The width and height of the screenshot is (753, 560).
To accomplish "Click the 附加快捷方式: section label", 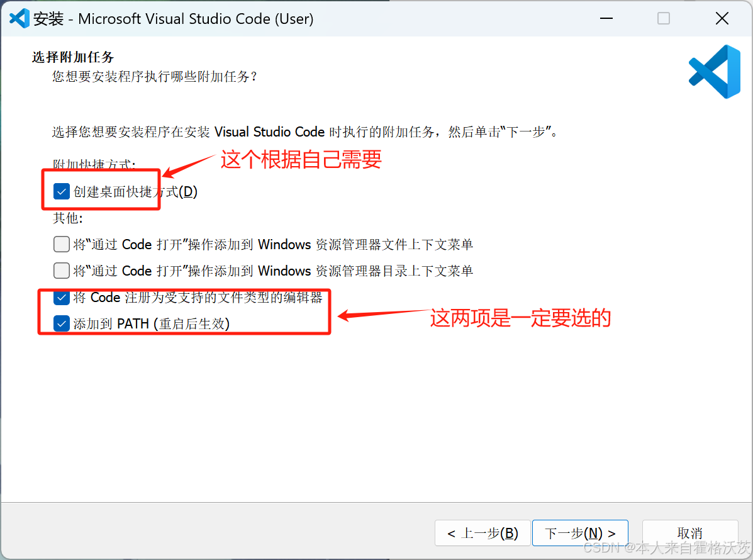I will (x=94, y=164).
